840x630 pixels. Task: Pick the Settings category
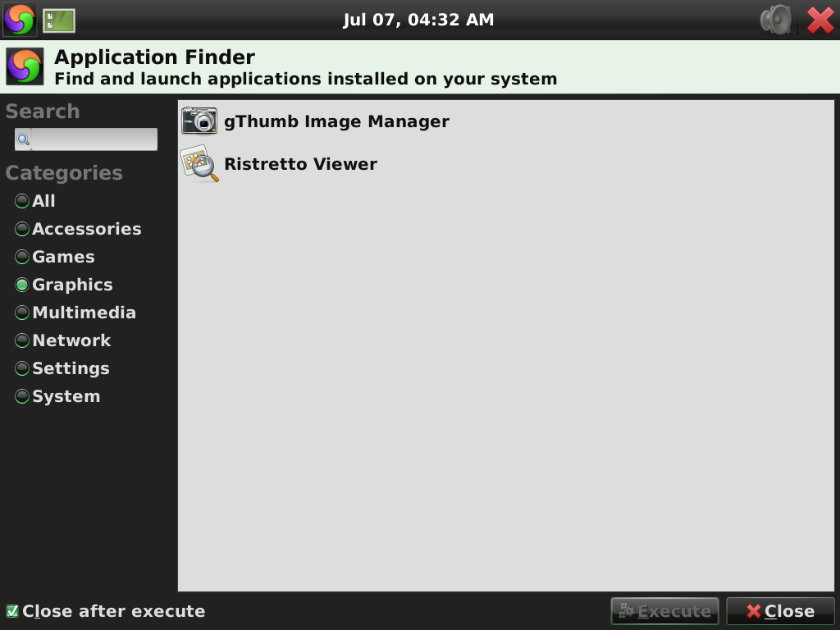22,369
